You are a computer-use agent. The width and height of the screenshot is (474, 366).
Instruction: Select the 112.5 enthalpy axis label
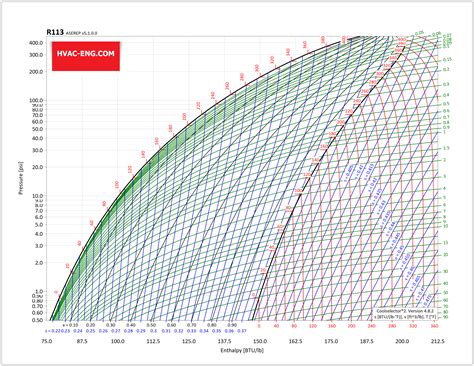(x=153, y=341)
